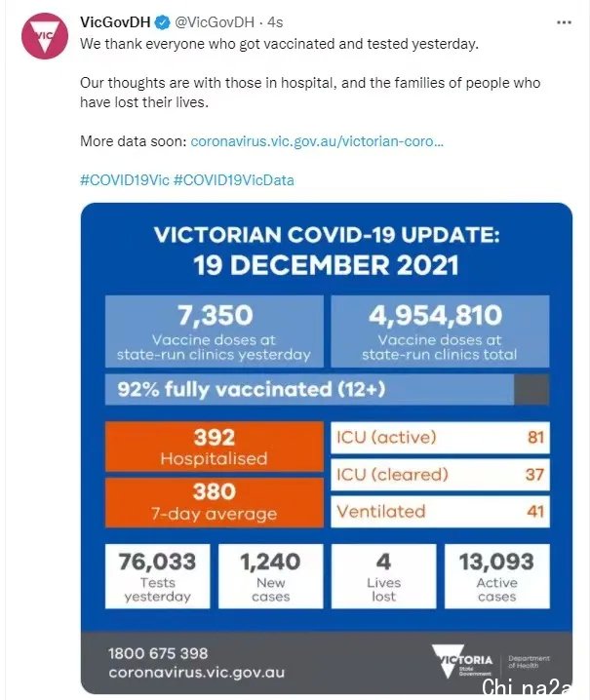590x700 pixels.
Task: Click the 7,350 vaccine doses yesterday tile
Action: [x=215, y=331]
